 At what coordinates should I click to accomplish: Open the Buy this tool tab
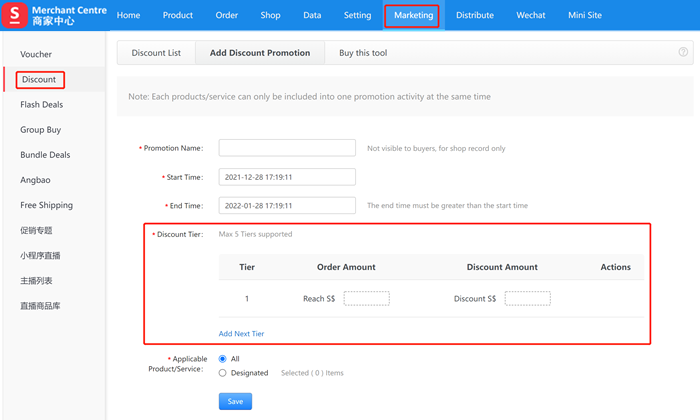click(x=363, y=53)
